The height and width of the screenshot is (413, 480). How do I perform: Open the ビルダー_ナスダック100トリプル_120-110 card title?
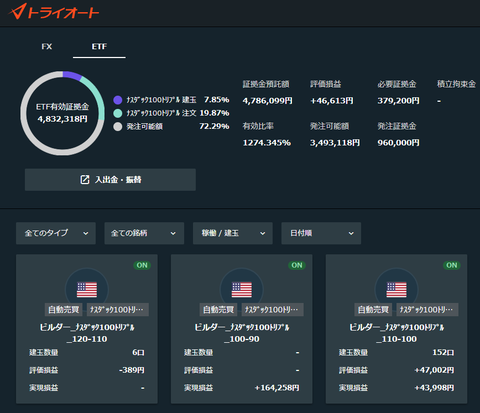point(87,333)
